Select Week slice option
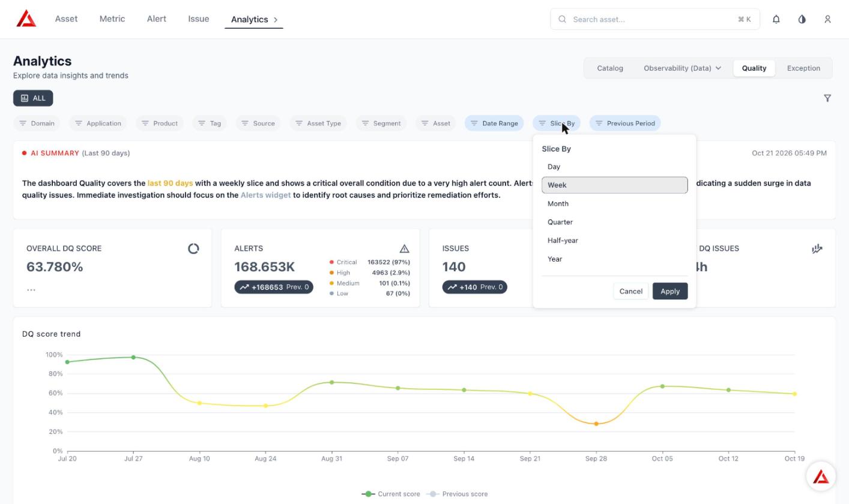Viewport: 849px width, 504px height. coord(614,185)
